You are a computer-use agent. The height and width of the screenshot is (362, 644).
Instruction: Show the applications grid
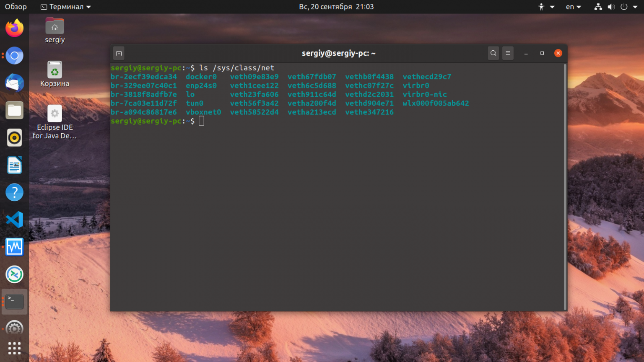[x=15, y=348]
